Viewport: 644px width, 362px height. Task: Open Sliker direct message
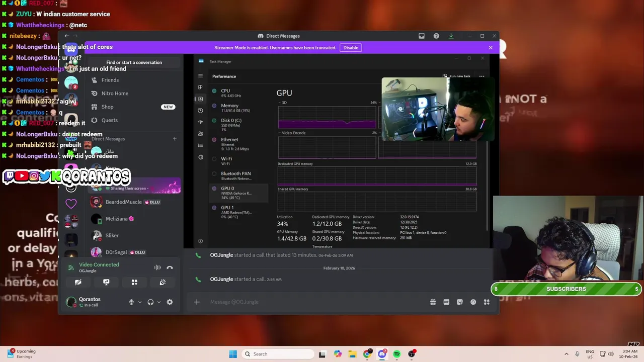(134, 235)
